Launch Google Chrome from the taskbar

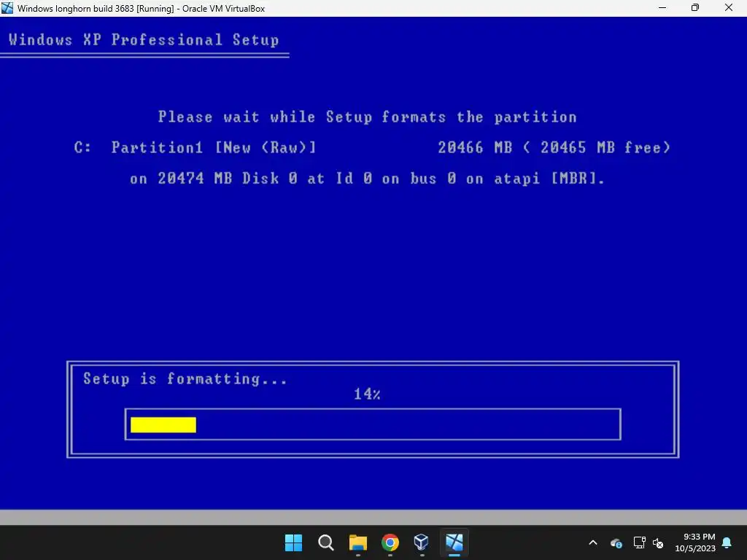(x=390, y=542)
